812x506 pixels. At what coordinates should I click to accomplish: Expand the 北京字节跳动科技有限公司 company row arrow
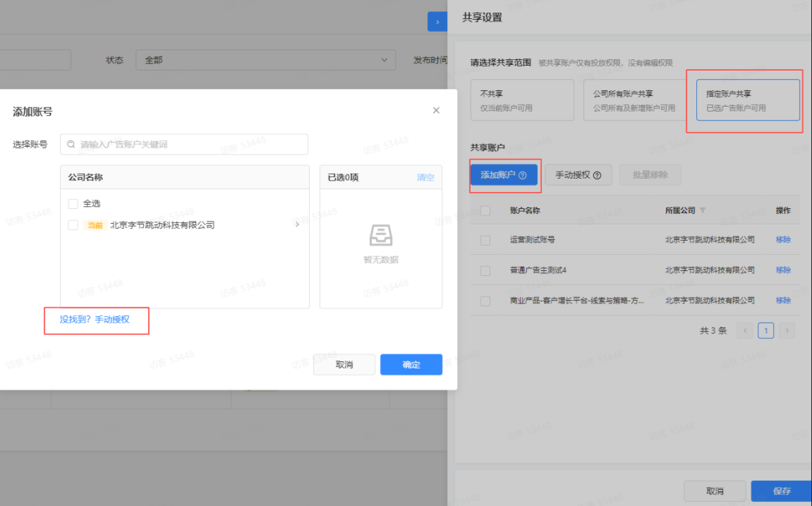point(297,225)
